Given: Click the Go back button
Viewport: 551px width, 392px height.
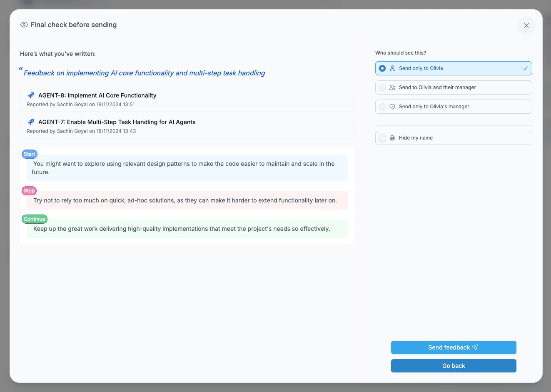Looking at the screenshot, I should pyautogui.click(x=454, y=366).
